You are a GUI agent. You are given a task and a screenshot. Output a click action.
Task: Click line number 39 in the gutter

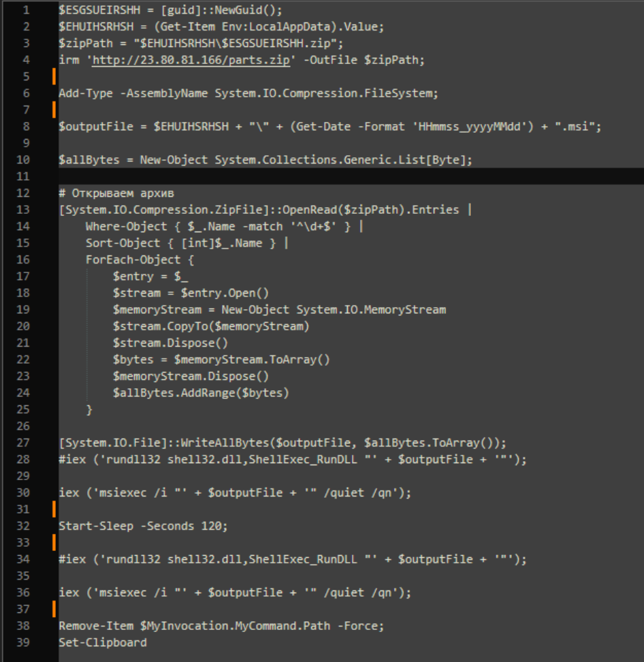(22, 642)
